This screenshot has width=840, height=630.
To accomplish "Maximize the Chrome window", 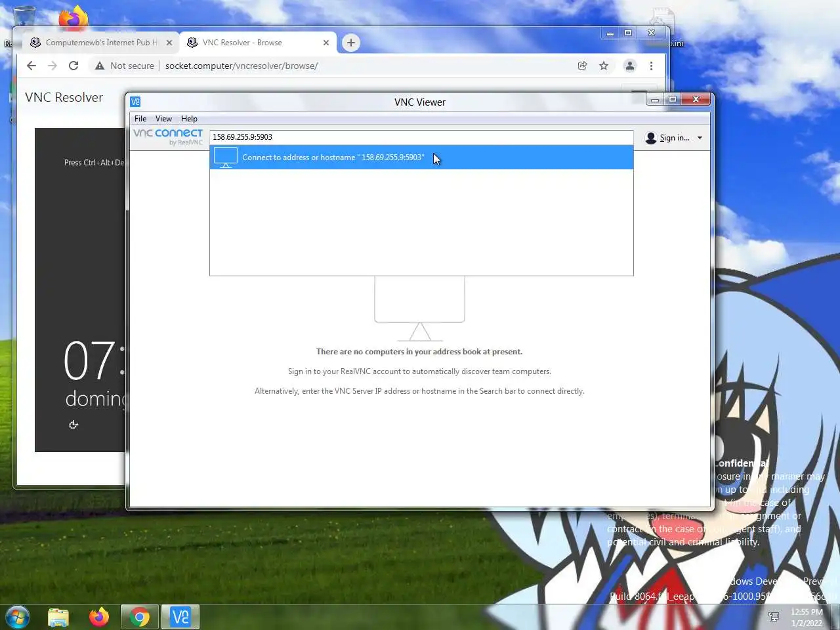I will click(628, 33).
